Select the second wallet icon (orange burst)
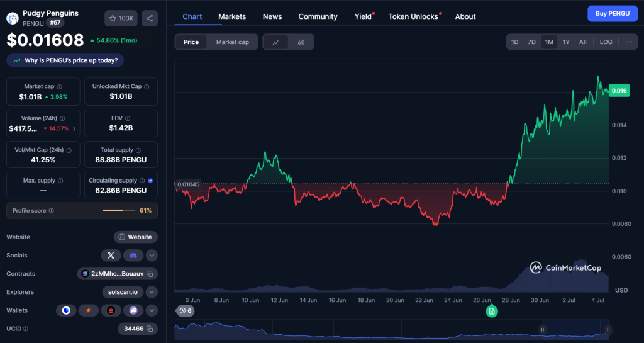The image size is (644, 343). tap(88, 310)
